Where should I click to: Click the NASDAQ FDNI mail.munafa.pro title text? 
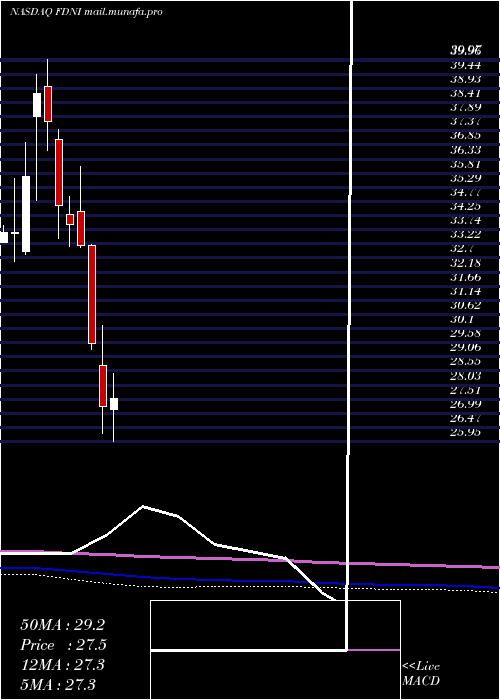[x=86, y=12]
